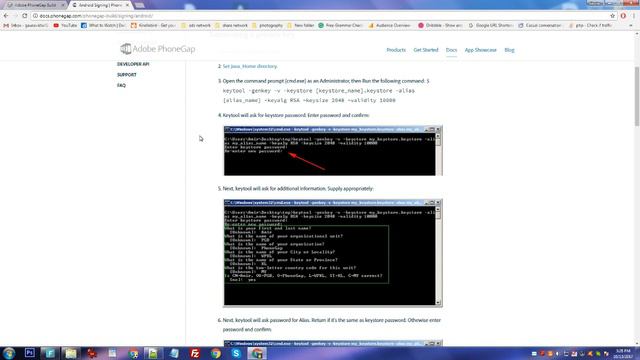Bookmark this page with star icon
This screenshot has width=640, height=360.
pos(612,16)
